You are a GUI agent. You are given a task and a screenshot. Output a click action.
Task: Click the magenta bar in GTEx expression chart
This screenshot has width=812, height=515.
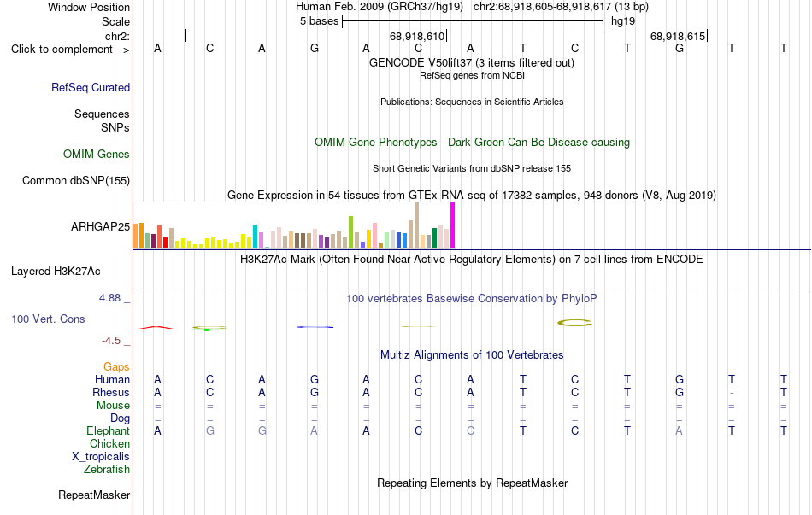[x=453, y=225]
